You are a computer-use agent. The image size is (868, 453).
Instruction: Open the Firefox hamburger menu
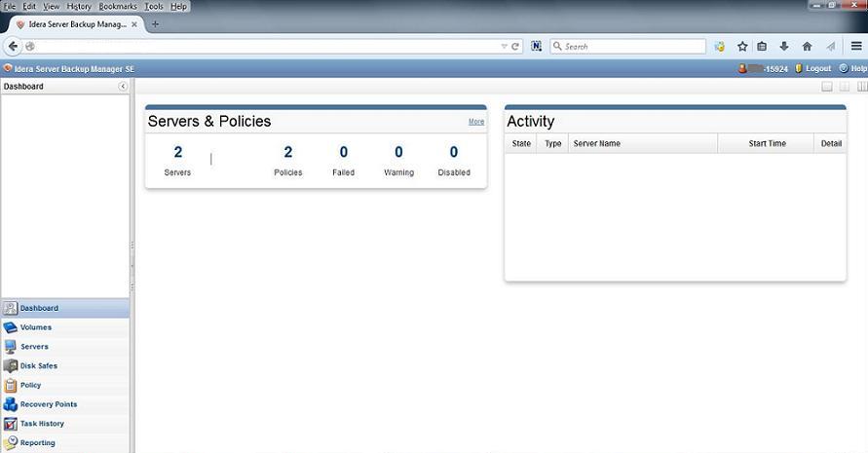(x=856, y=47)
